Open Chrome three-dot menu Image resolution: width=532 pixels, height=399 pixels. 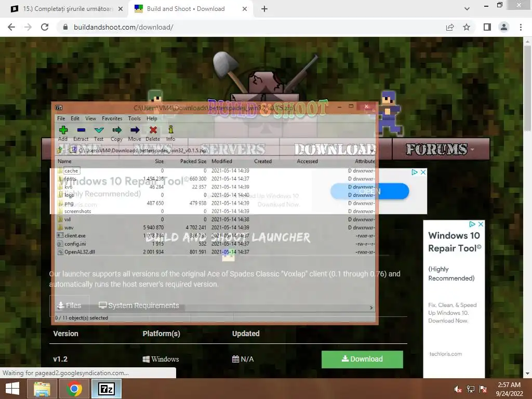click(x=521, y=27)
